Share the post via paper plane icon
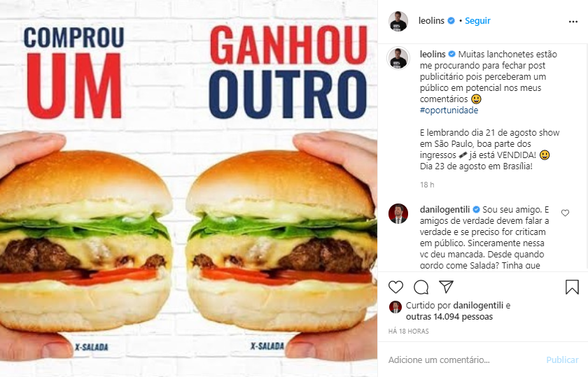This screenshot has width=588, height=377. 447,287
